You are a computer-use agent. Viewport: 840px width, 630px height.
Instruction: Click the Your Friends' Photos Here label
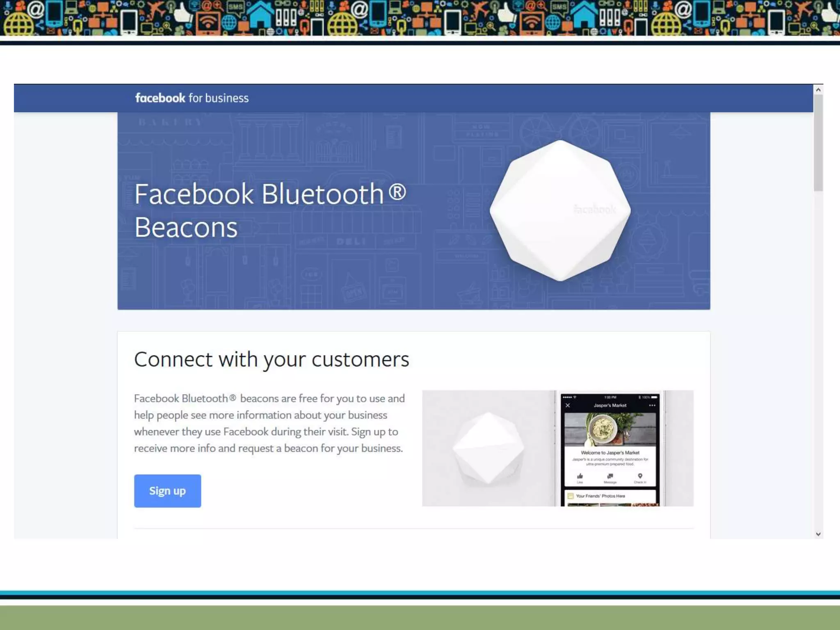point(600,496)
